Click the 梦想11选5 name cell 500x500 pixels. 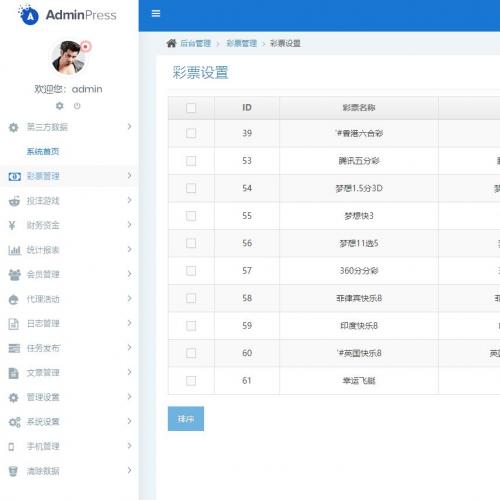359,243
